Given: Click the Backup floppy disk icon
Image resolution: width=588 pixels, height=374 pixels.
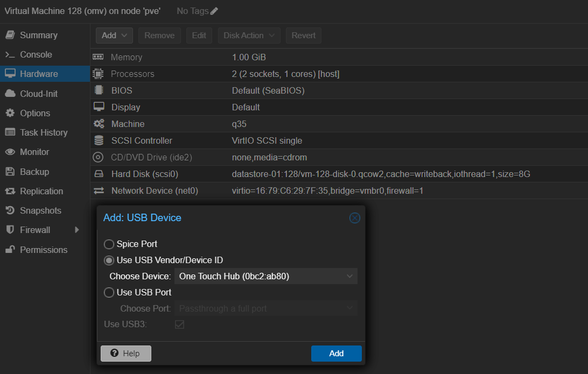Looking at the screenshot, I should coord(10,172).
